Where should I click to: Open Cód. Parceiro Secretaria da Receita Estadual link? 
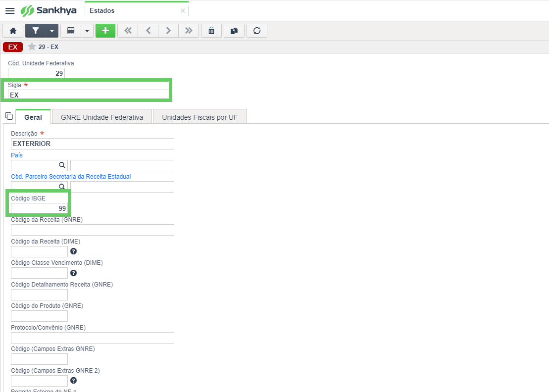point(71,177)
